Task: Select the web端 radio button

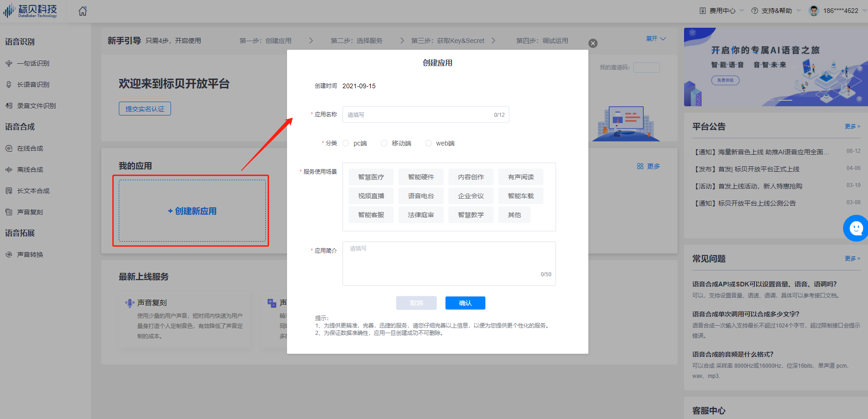Action: click(428, 143)
